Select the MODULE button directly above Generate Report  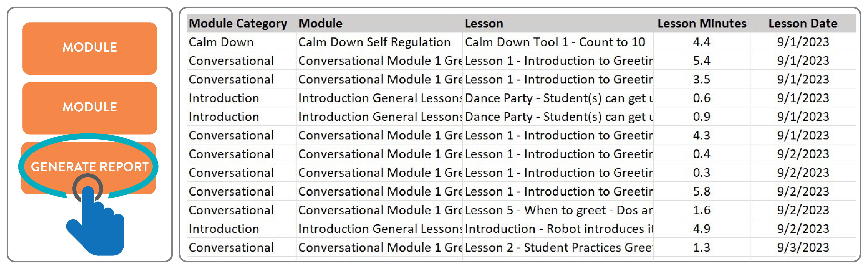click(x=90, y=107)
